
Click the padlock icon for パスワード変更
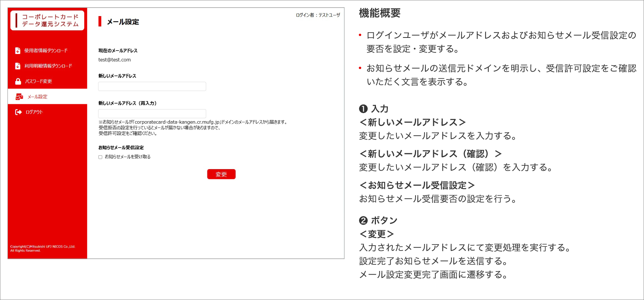[18, 81]
